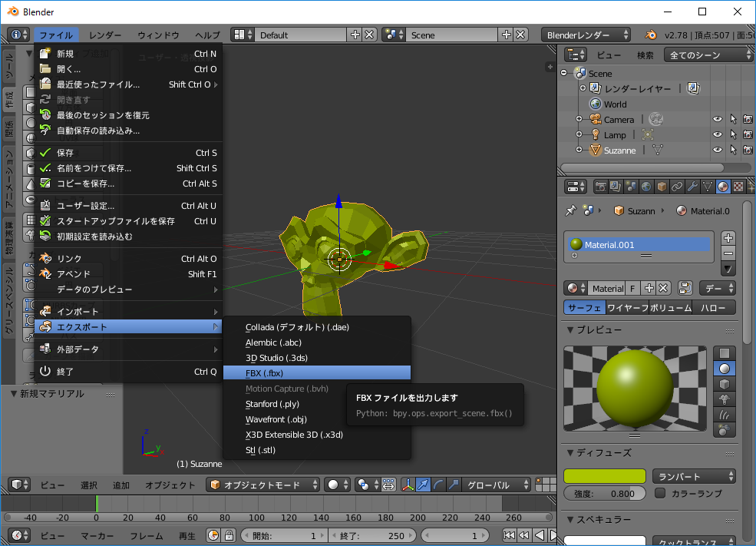Choose Stl (.stl) export option

[317, 450]
